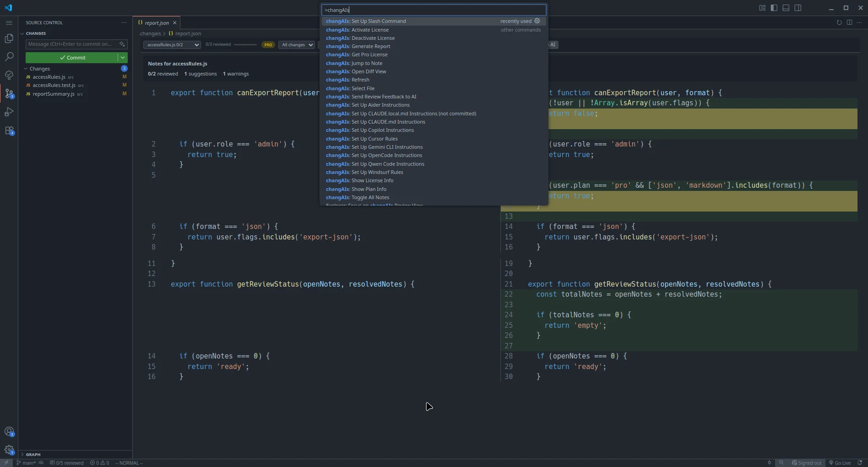Toggle primary side bar visibility
This screenshot has height=467, width=868.
[774, 8]
